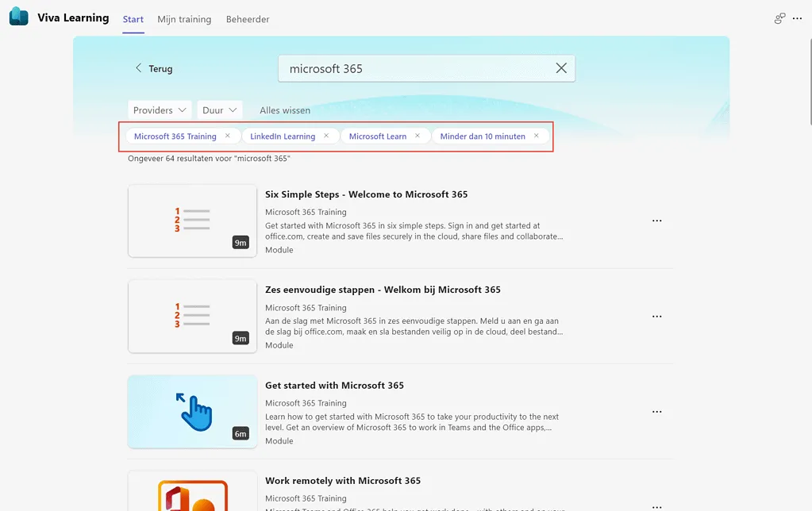Go back using the Terug button
The width and height of the screenshot is (812, 511).
[x=154, y=69]
